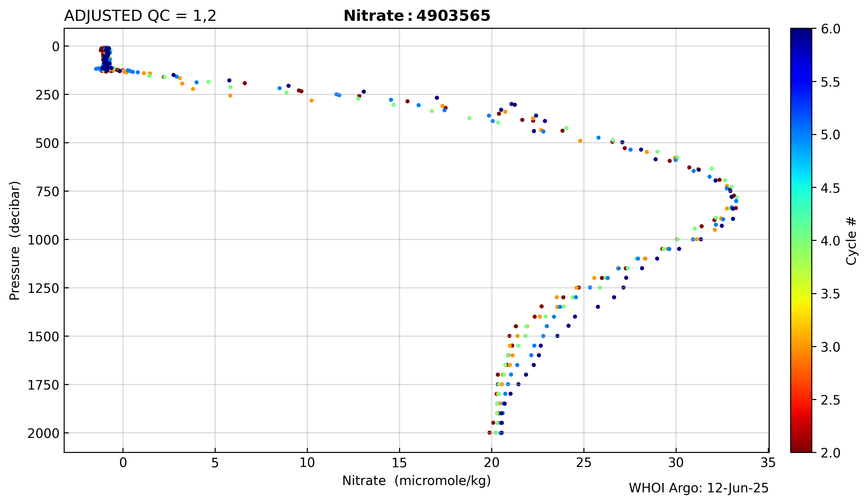Screen dimensions: 868x504
Task: Click the 'Pressure (decibar)' y-axis label
Action: click(x=15, y=241)
